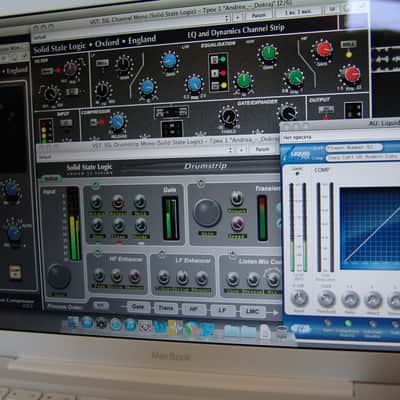Click the purple Transient Shaper Speed knob

237,223
